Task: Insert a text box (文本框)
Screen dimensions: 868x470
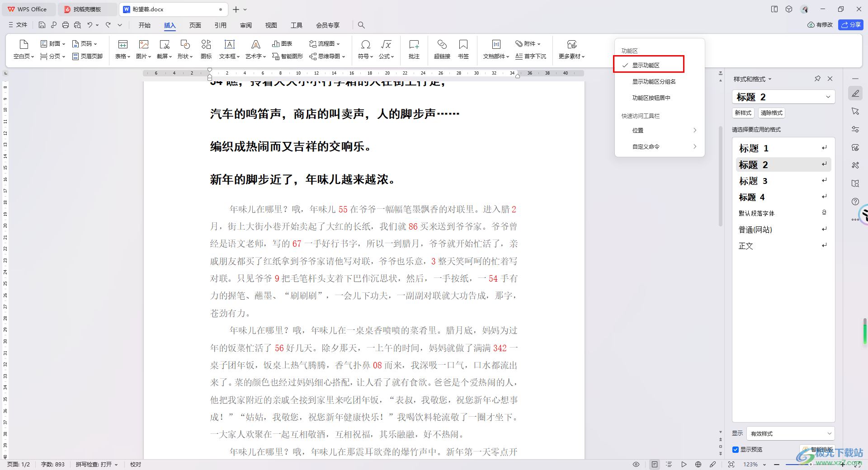Action: pyautogui.click(x=229, y=49)
